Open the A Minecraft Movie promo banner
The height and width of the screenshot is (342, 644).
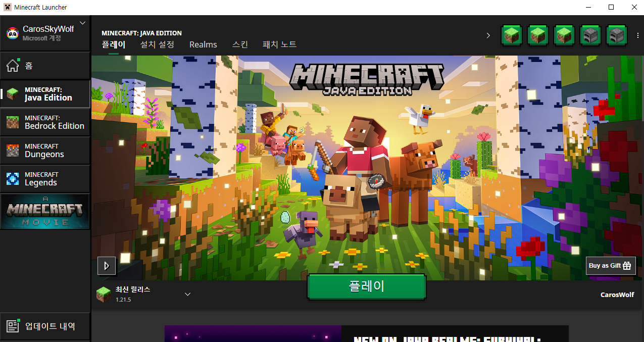coord(45,211)
